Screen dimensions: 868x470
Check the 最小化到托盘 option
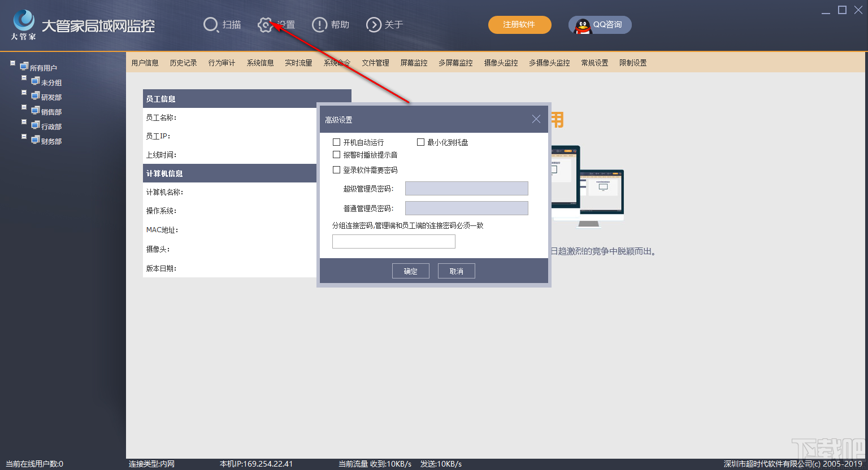coord(420,142)
